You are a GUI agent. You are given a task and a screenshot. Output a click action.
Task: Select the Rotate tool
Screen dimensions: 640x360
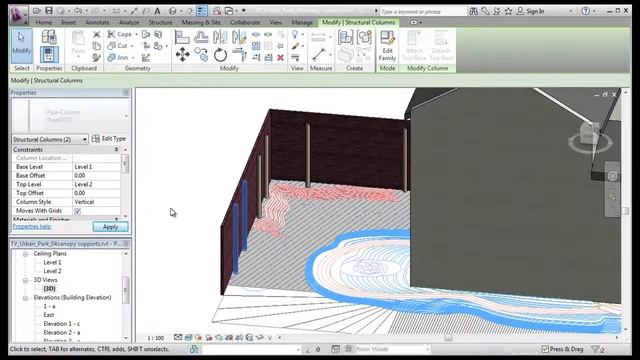click(x=220, y=54)
